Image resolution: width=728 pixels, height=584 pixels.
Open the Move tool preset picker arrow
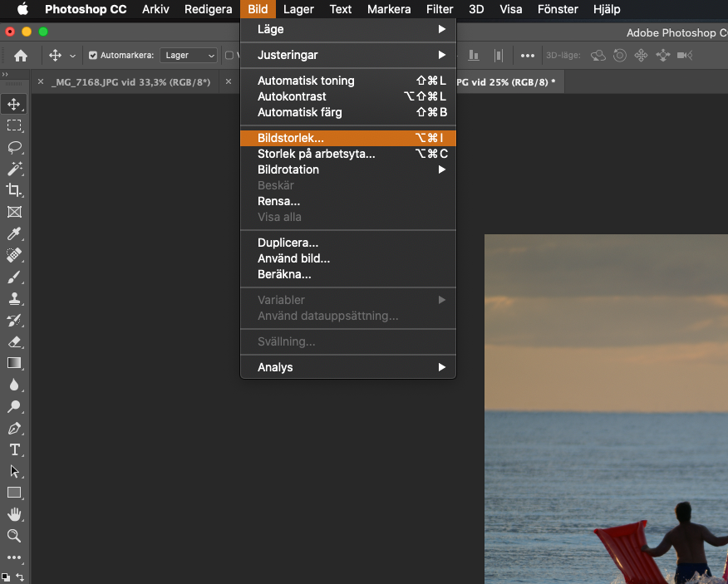point(72,56)
